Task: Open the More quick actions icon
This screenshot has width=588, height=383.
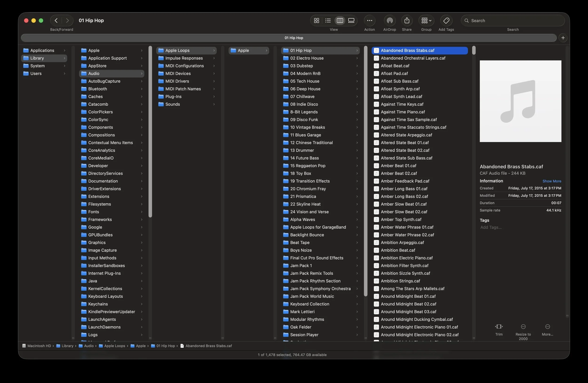Action: coord(547,327)
